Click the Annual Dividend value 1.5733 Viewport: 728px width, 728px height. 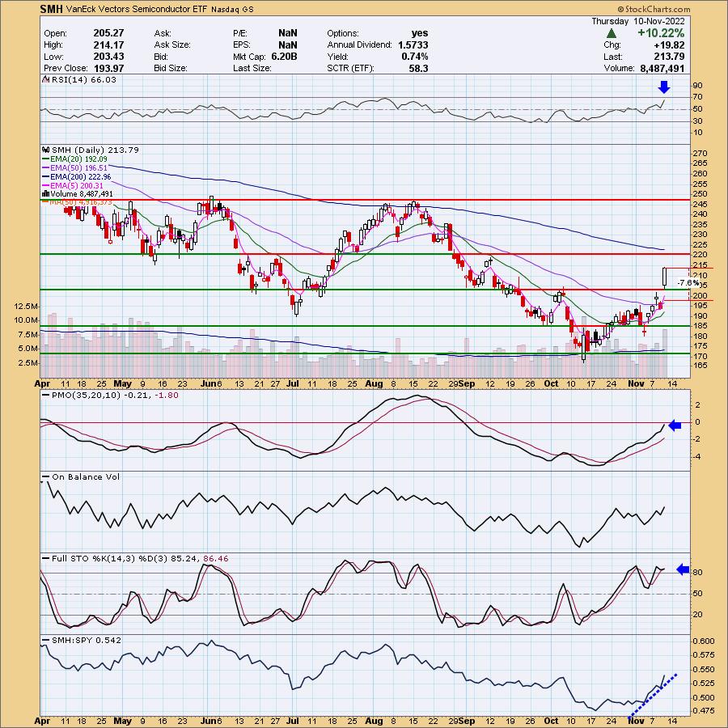(413, 45)
